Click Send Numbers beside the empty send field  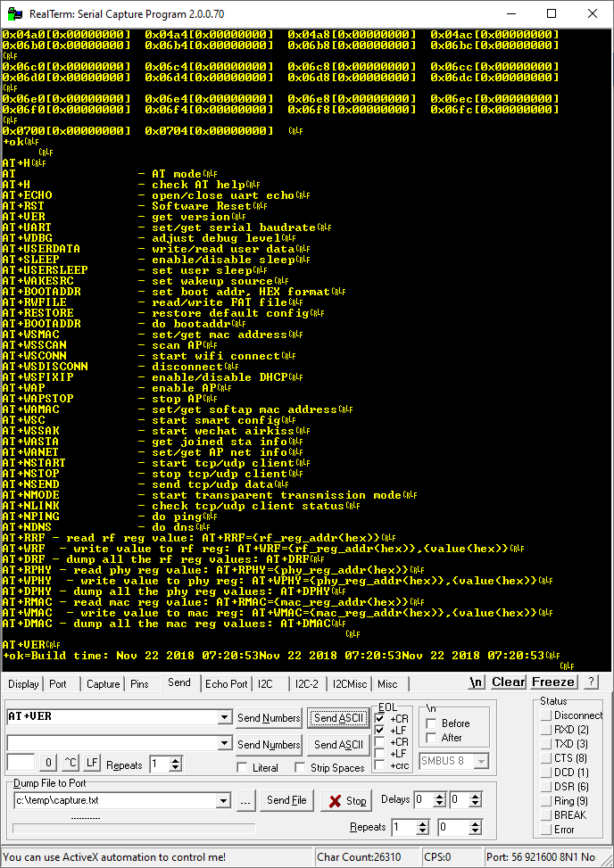coord(270,745)
